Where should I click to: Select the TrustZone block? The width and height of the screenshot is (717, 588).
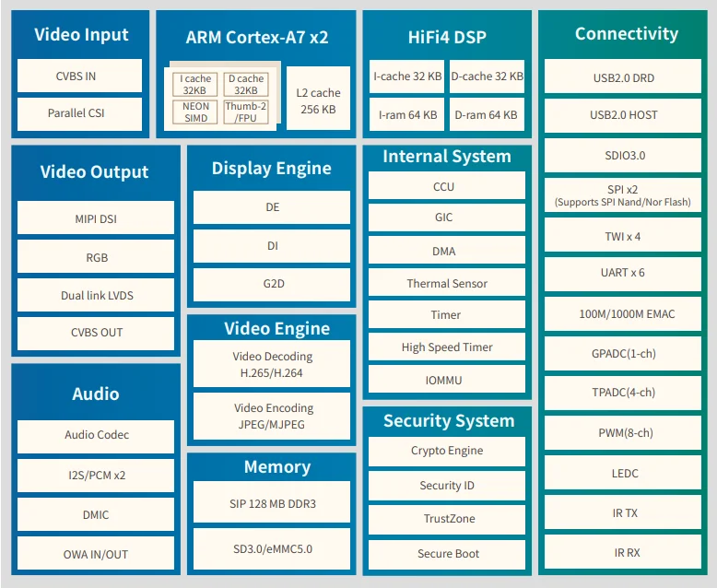tap(447, 519)
